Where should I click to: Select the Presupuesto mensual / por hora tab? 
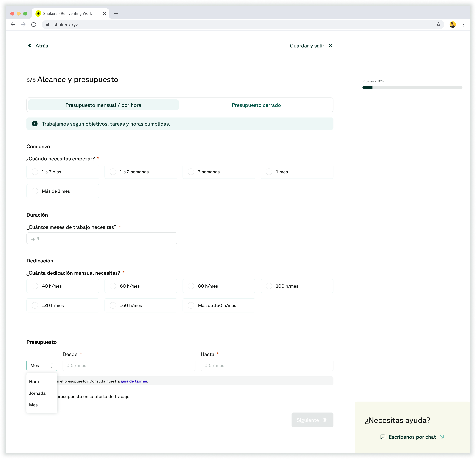[103, 105]
